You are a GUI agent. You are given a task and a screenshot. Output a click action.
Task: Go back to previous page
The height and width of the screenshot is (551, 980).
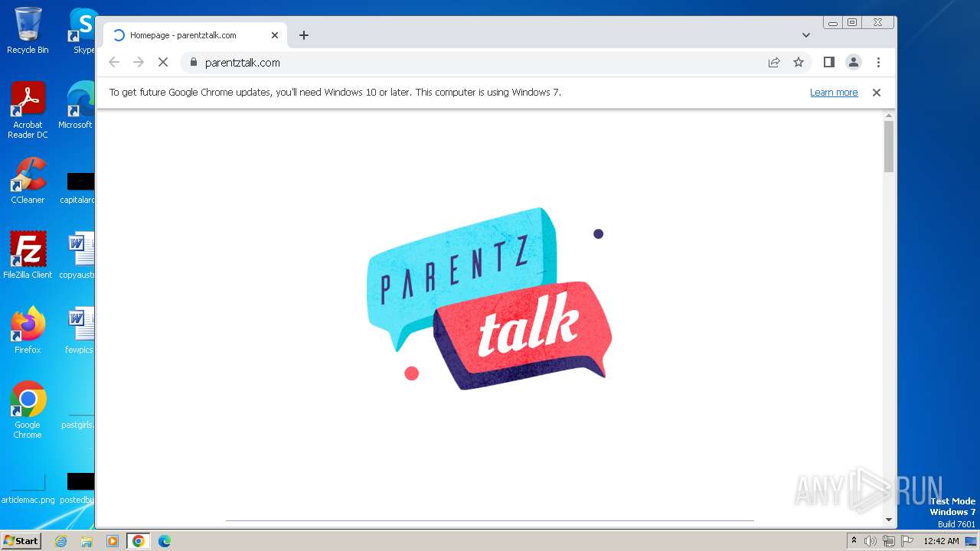click(x=114, y=62)
